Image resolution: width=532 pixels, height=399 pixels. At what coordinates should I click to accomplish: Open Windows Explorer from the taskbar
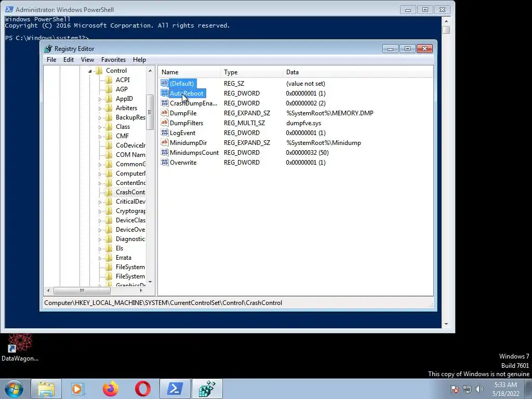tap(46, 389)
